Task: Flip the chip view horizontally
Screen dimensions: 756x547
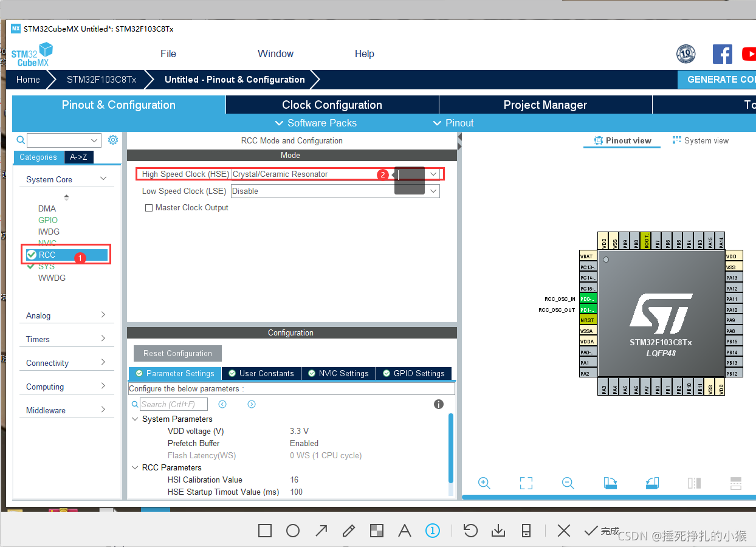Action: click(694, 483)
